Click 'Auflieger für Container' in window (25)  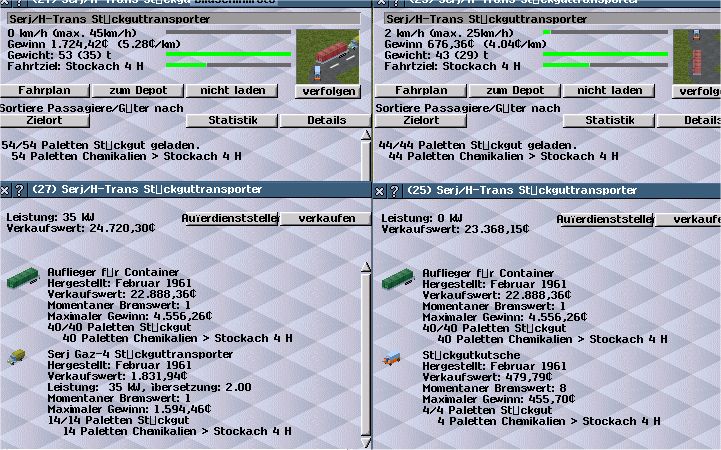click(488, 273)
